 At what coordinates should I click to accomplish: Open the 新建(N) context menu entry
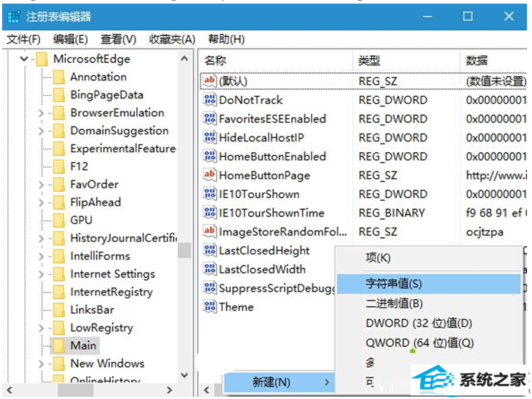[279, 382]
